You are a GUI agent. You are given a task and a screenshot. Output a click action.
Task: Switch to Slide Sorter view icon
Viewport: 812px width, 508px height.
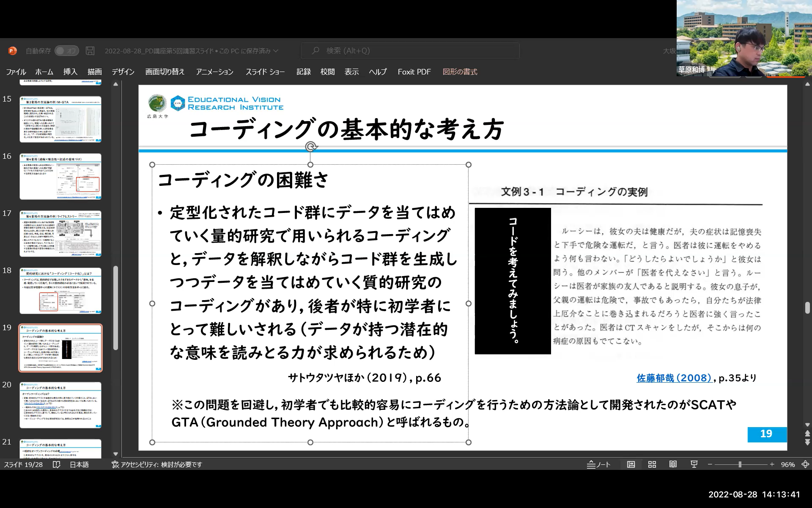tap(652, 464)
